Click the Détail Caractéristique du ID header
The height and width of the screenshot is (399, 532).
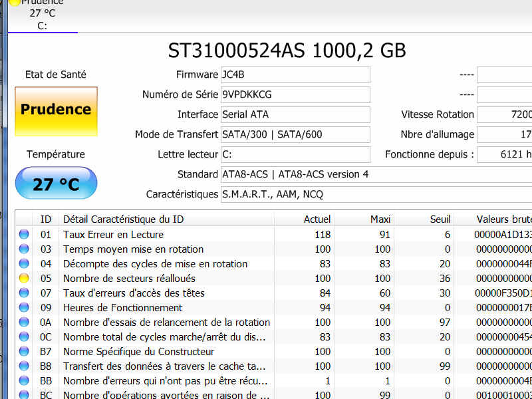[x=166, y=219]
